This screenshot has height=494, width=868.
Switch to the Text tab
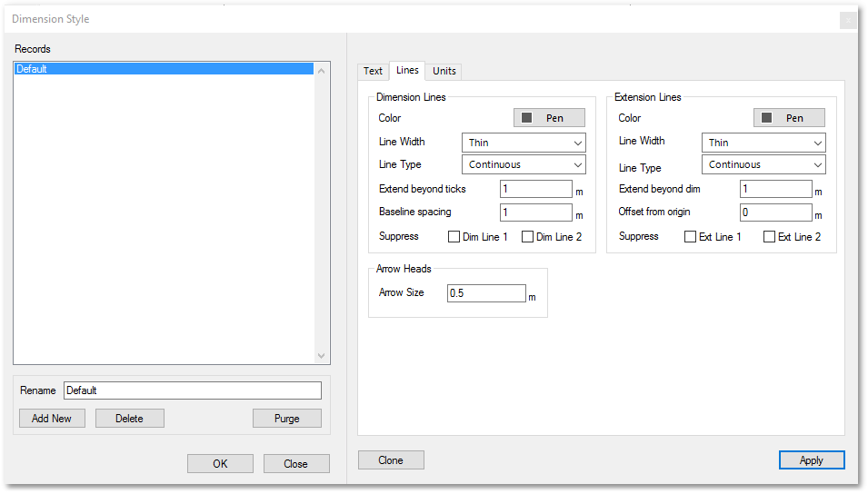374,71
